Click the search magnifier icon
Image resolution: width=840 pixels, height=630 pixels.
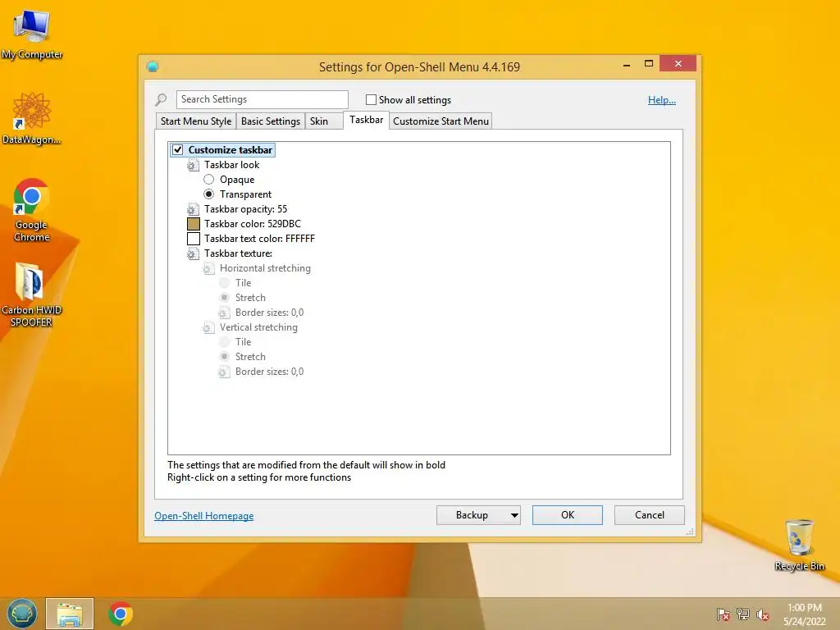pyautogui.click(x=161, y=99)
